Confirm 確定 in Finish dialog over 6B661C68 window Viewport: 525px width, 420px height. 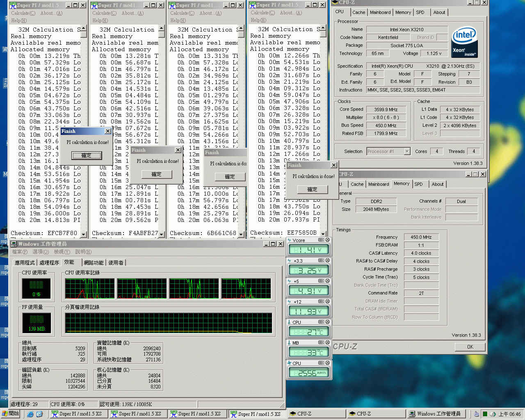[230, 177]
